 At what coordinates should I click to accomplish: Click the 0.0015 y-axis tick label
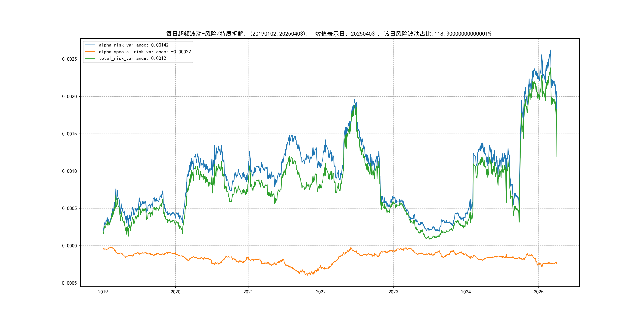click(x=69, y=134)
